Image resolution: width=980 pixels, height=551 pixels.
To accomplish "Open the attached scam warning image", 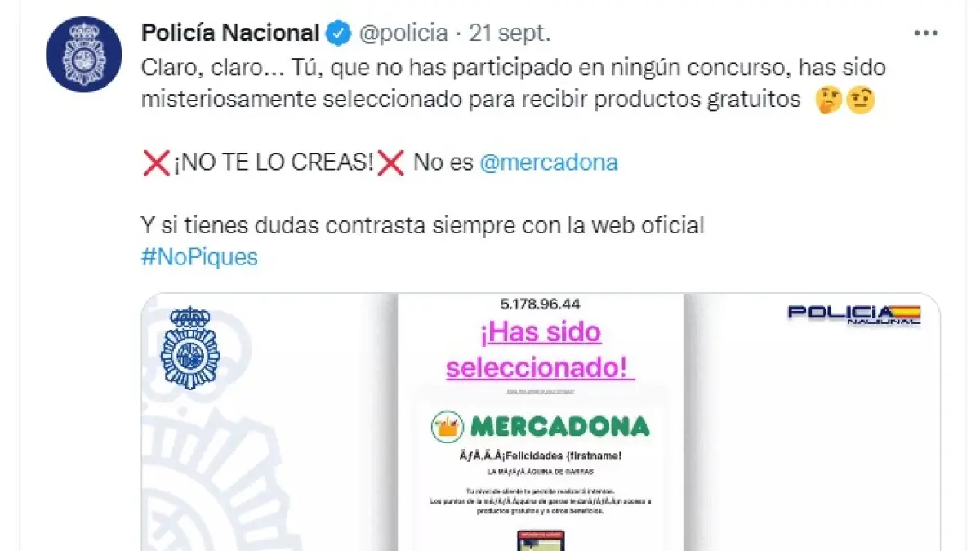I will tap(541, 422).
